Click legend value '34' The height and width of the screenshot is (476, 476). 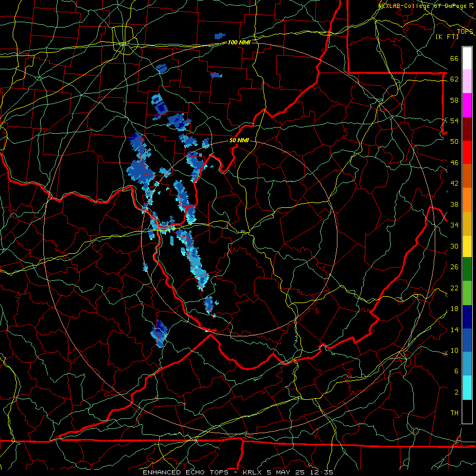pyautogui.click(x=454, y=225)
